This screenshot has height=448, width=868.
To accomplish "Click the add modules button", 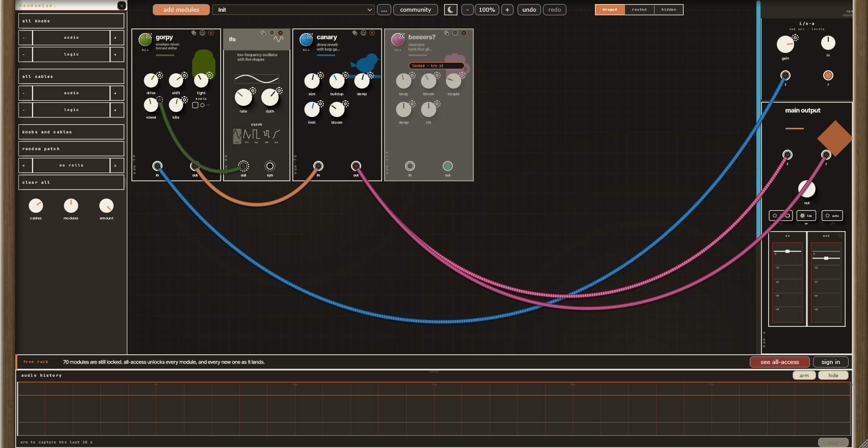I will 181,10.
